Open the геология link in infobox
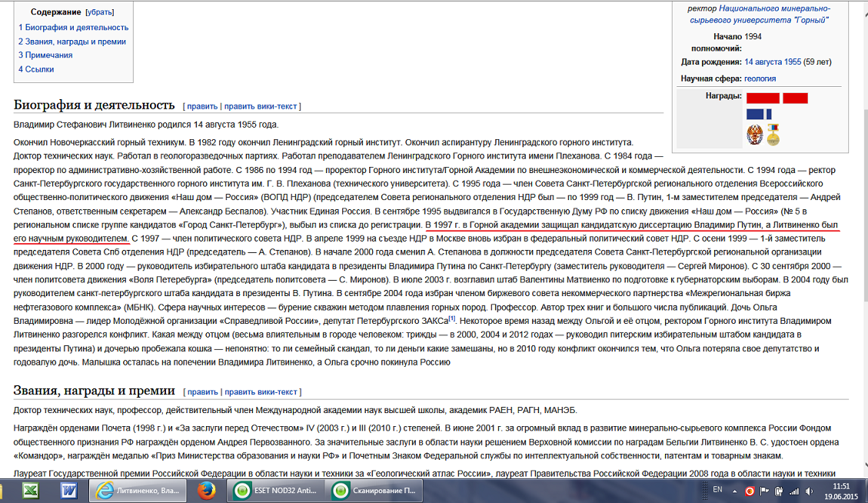This screenshot has width=868, height=503. click(760, 78)
